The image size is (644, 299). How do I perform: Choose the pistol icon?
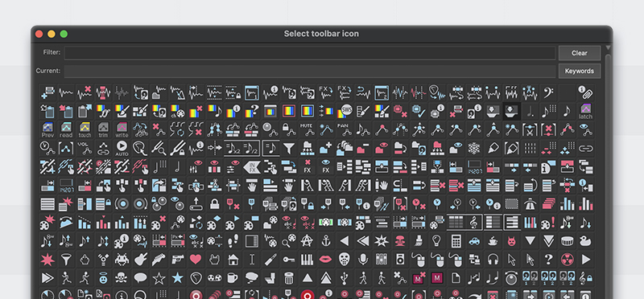[x=177, y=260]
